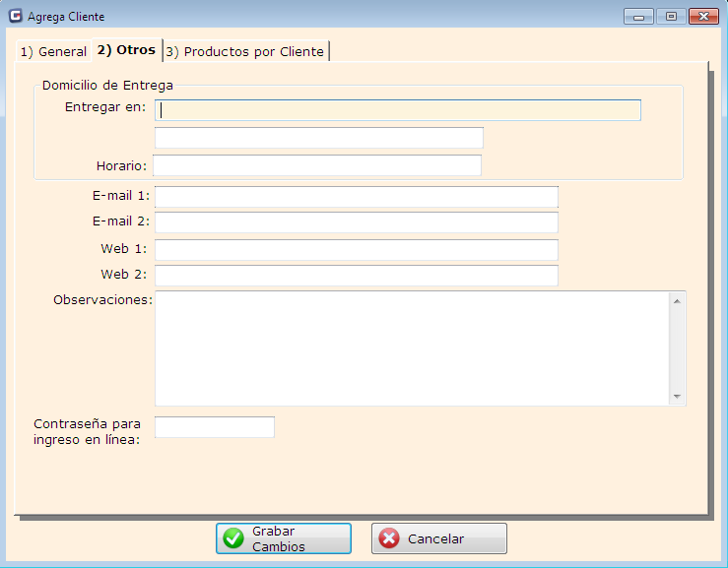
Task: Click the application icon in the title bar
Action: 15,17
